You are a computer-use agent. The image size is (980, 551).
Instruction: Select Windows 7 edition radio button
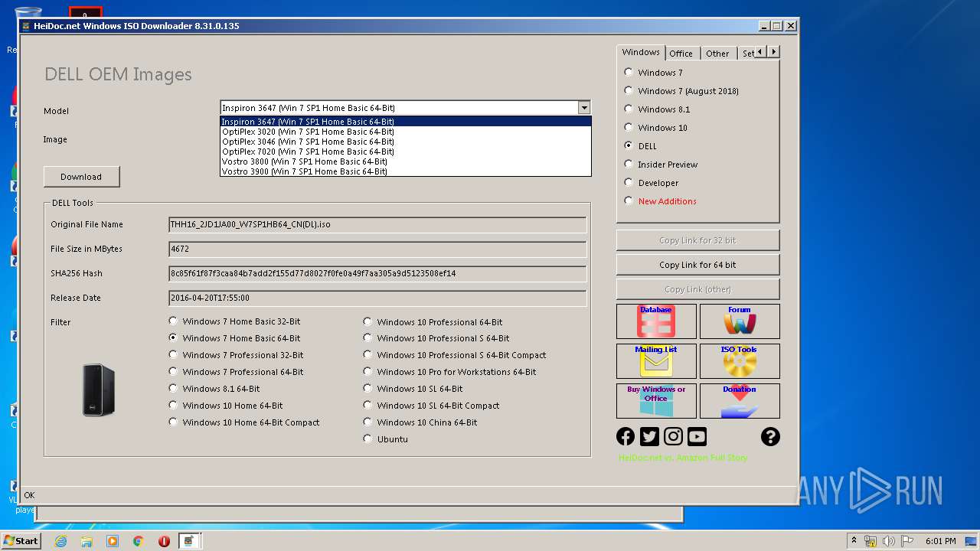pos(629,73)
